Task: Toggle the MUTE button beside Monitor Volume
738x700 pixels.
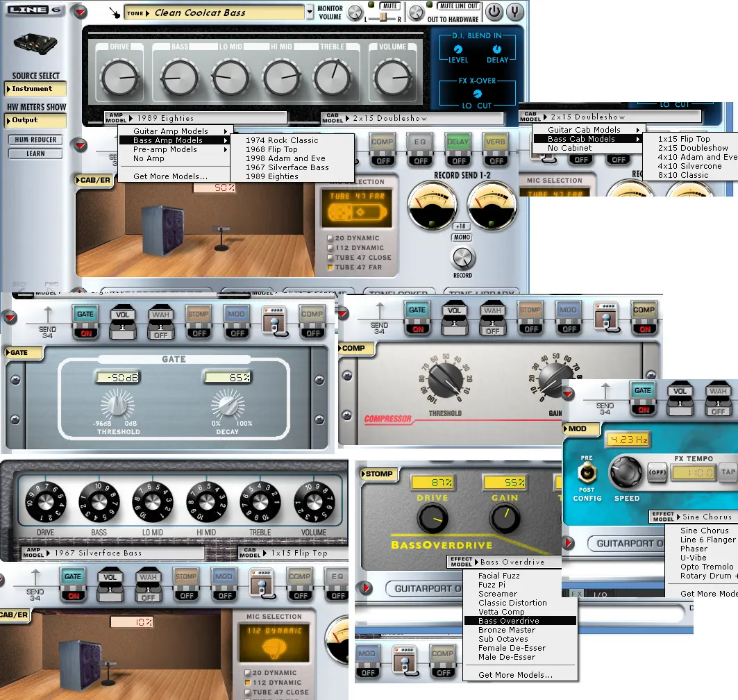Action: click(x=389, y=6)
